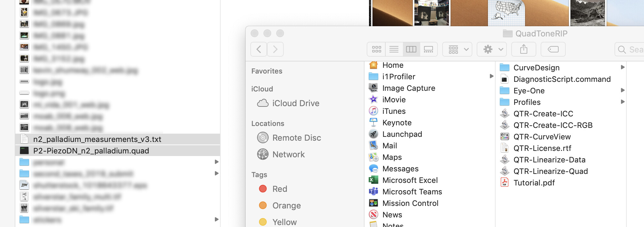The image size is (644, 227).
Task: Switch to icon view
Action: 376,49
